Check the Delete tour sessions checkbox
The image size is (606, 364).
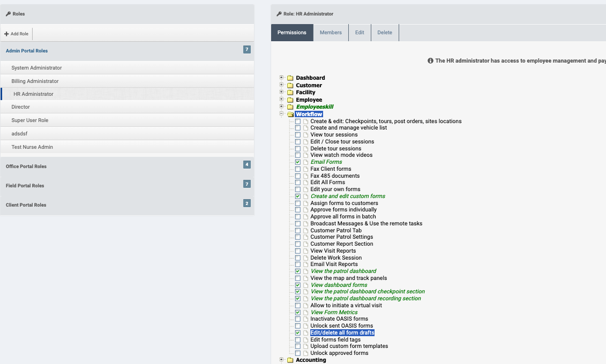(x=298, y=149)
